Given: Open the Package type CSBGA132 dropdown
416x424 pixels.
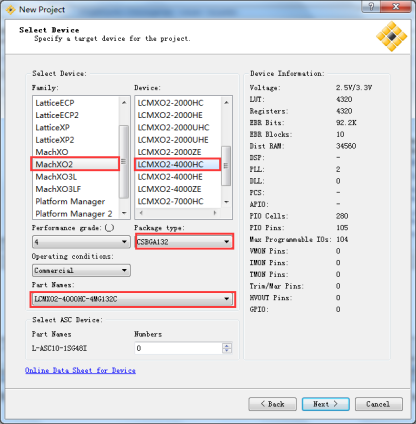Looking at the screenshot, I should coord(184,242).
